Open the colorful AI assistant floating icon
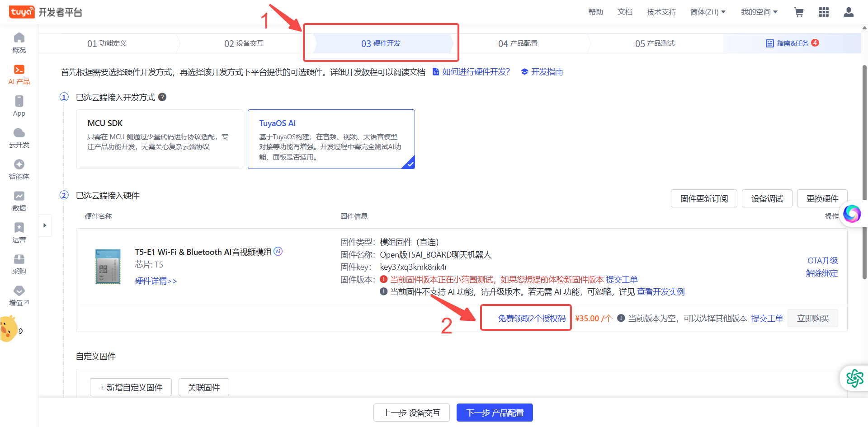Screen dimensions: 868x427 point(852,214)
